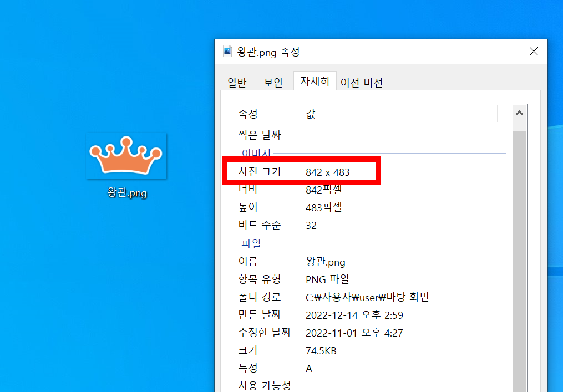Screen dimensions: 563x392
Task: Select the 크기 property label
Action: pyautogui.click(x=248, y=350)
